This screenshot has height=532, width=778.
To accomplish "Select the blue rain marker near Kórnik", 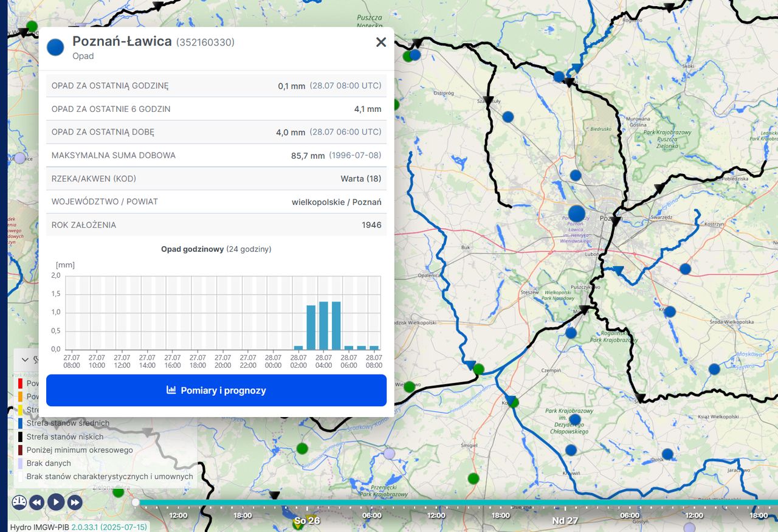I will pyautogui.click(x=670, y=312).
